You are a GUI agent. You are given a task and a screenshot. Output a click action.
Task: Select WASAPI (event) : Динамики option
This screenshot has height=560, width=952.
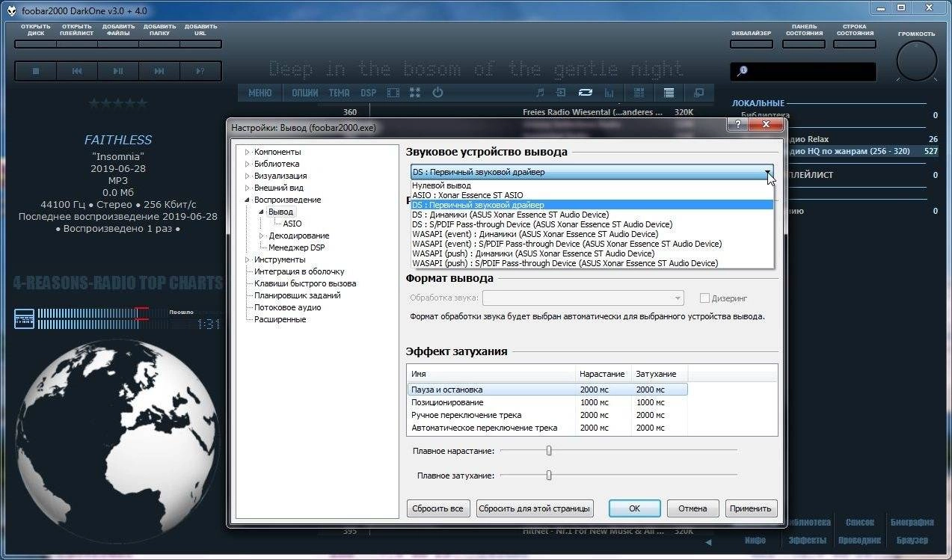(592, 234)
